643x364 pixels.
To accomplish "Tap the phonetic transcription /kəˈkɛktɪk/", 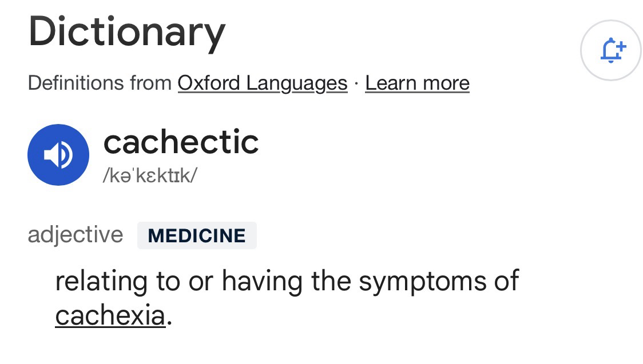I will click(150, 175).
